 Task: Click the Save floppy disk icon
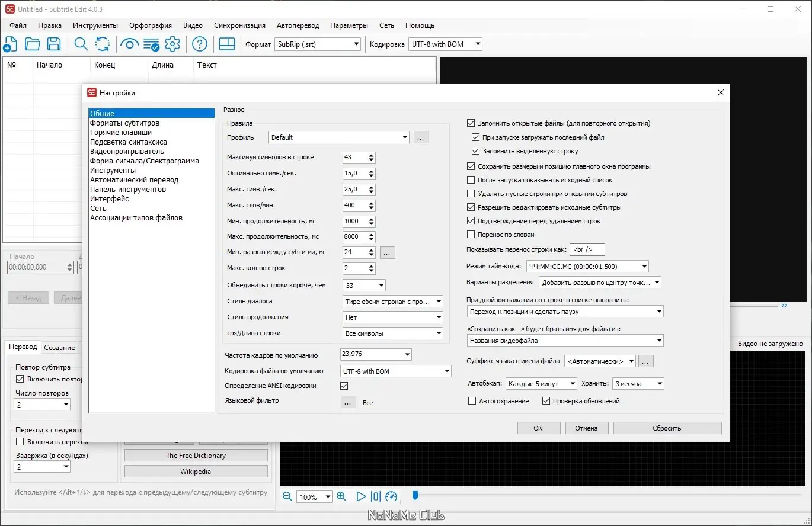[54, 44]
